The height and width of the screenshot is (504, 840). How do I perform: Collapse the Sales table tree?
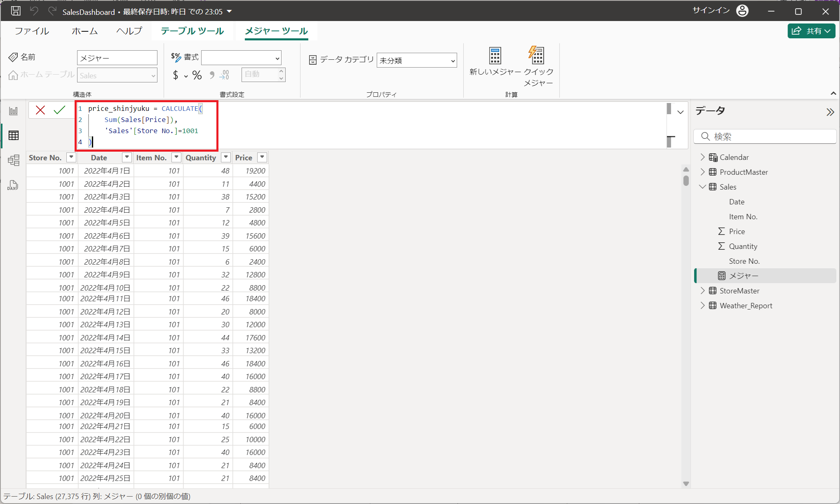tap(703, 187)
